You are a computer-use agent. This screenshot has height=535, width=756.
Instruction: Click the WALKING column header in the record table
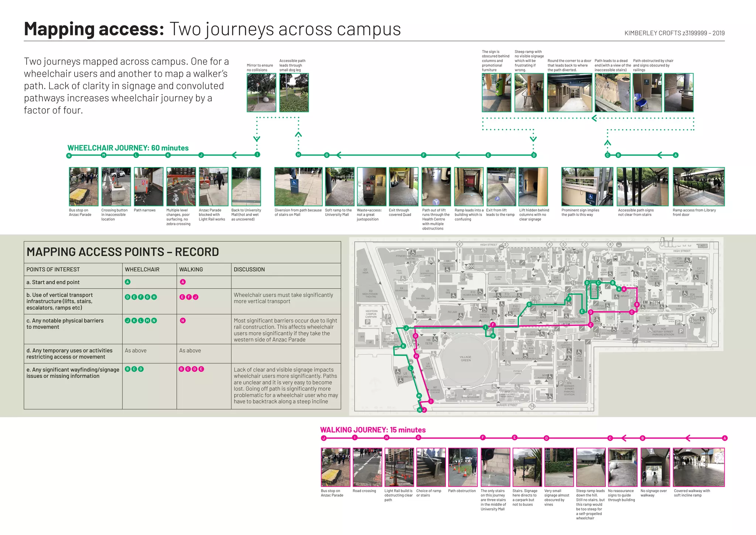coord(191,269)
